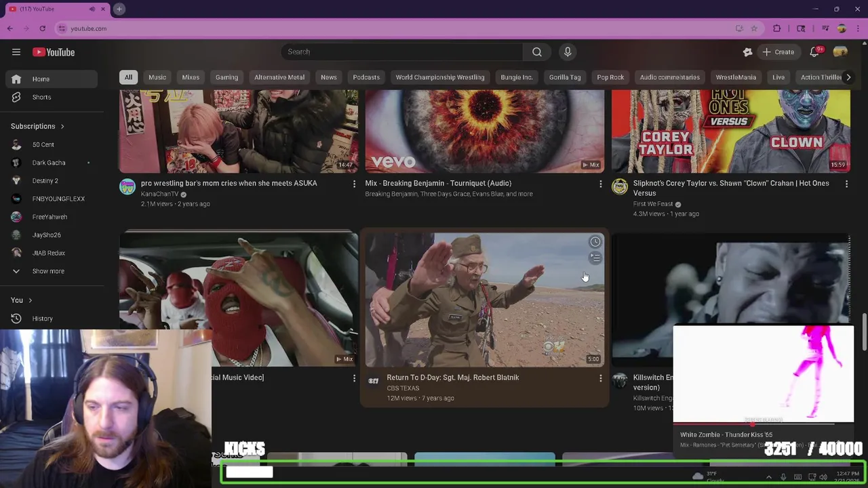This screenshot has width=868, height=488.
Task: Show more filter chips with the right arrow
Action: (x=848, y=77)
